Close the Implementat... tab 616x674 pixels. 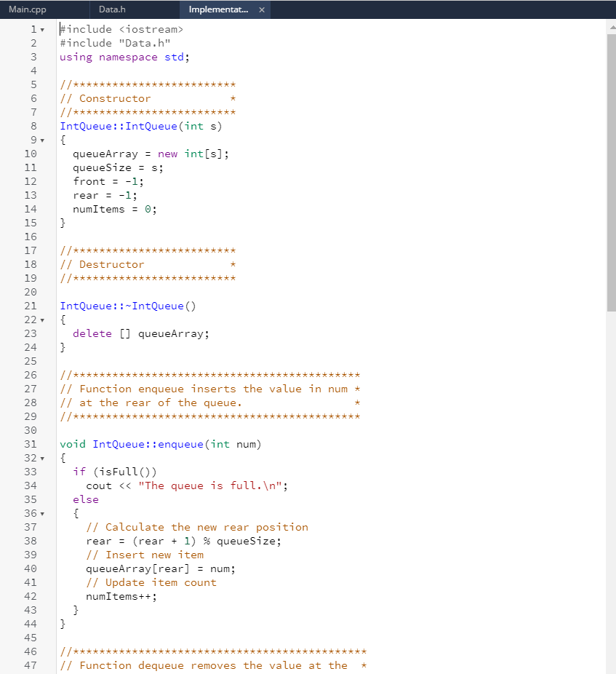[262, 9]
